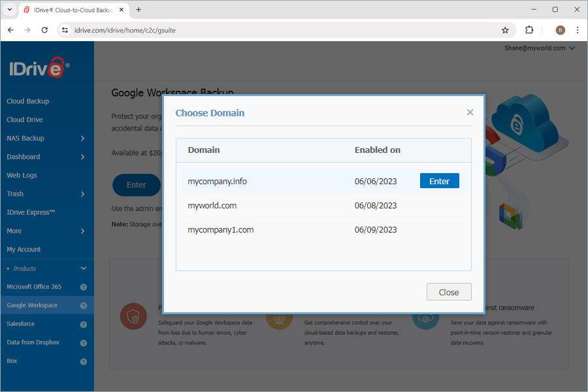
Task: Click the Products section label
Action: click(x=25, y=269)
